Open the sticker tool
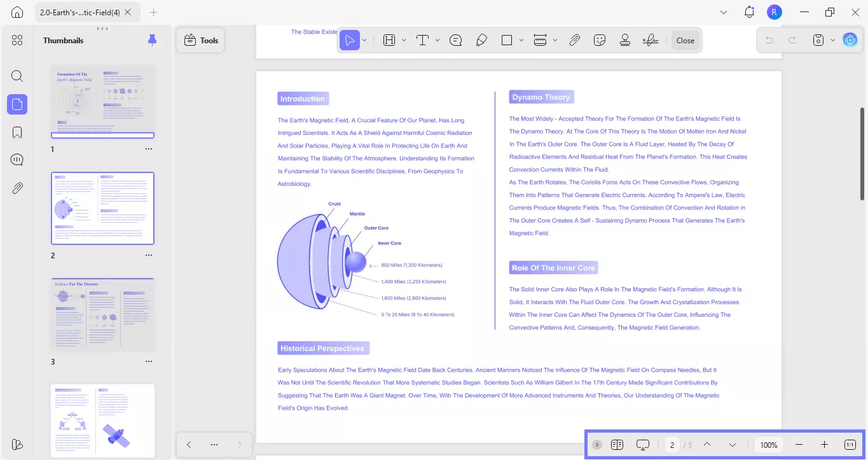 [x=599, y=40]
